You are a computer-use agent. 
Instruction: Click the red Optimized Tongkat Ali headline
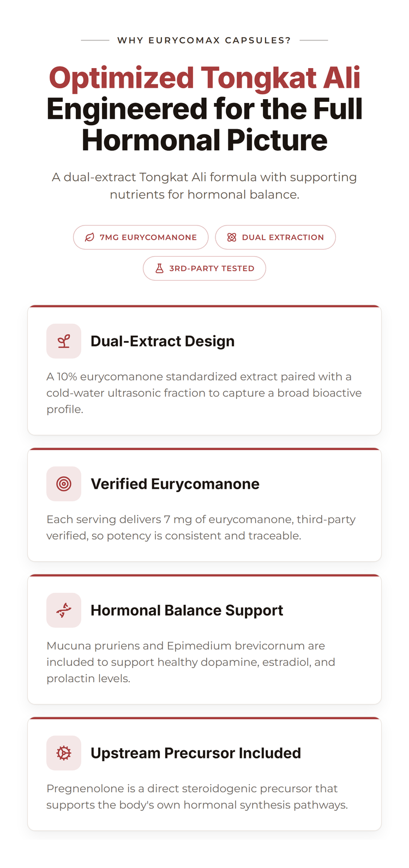click(204, 78)
